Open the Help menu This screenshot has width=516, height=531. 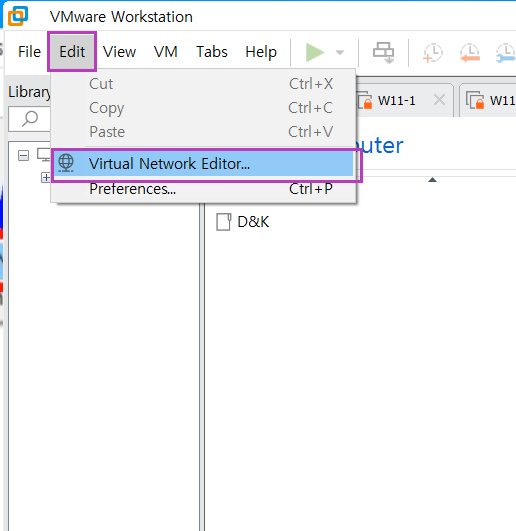point(261,52)
